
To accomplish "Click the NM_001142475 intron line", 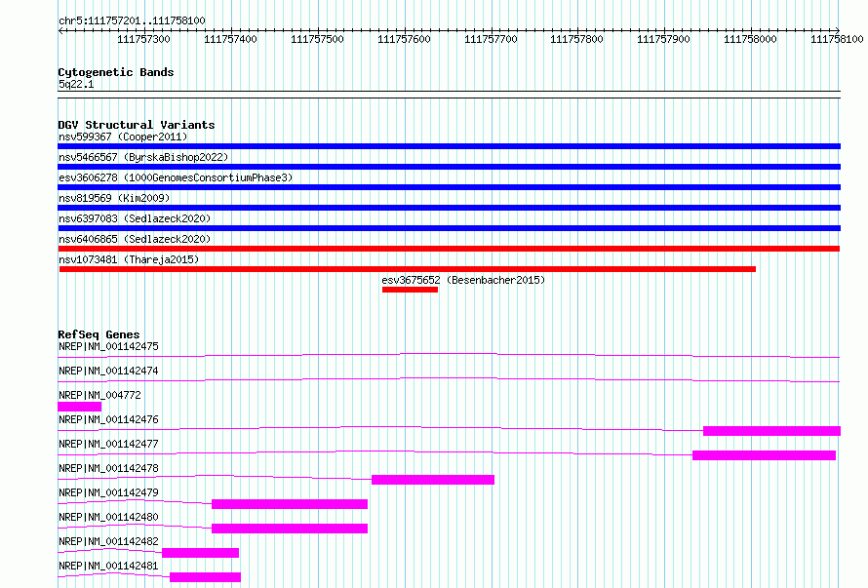I will 449,354.
